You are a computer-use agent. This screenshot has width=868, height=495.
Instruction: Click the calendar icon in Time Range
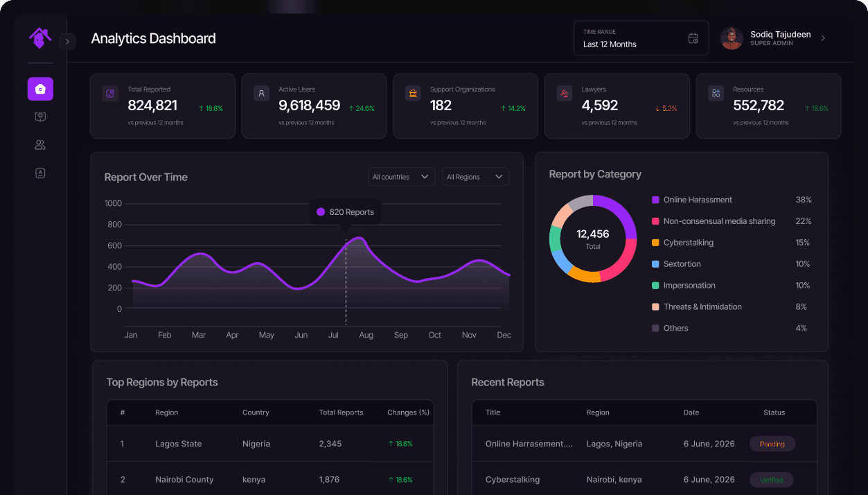(x=693, y=38)
